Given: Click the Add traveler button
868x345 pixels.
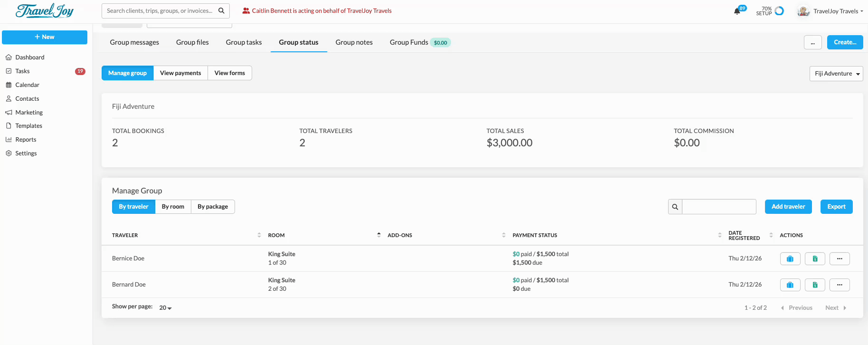Looking at the screenshot, I should point(788,207).
